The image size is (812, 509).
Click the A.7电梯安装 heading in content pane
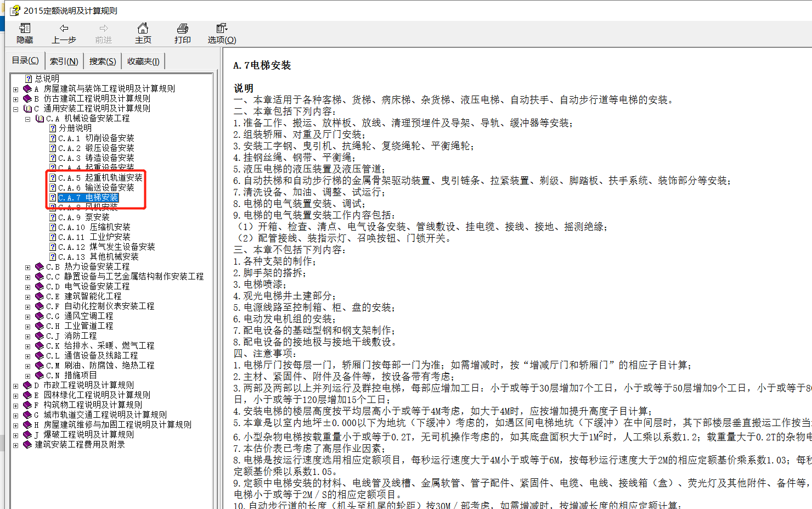262,65
